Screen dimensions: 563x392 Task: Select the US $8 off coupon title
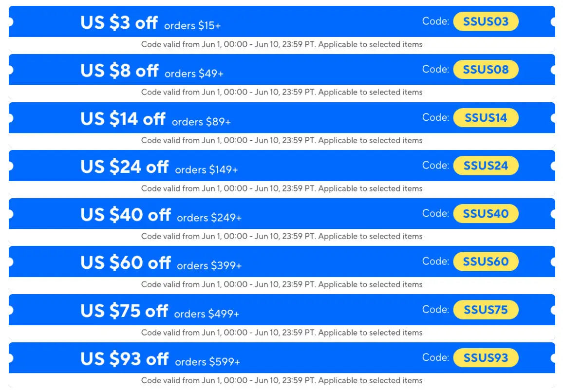tap(119, 71)
